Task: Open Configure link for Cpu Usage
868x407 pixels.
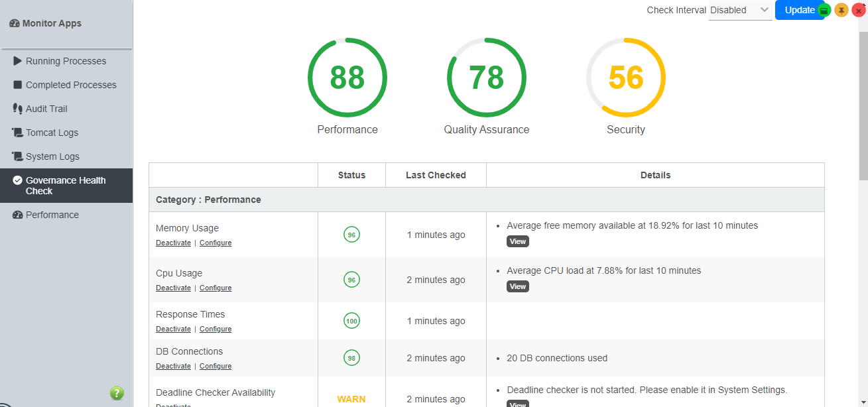Action: 216,288
